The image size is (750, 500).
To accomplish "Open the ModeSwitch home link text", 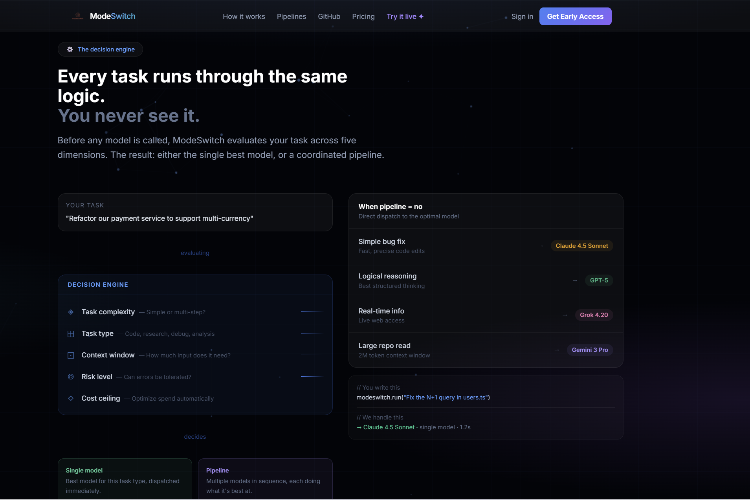I will pos(112,16).
